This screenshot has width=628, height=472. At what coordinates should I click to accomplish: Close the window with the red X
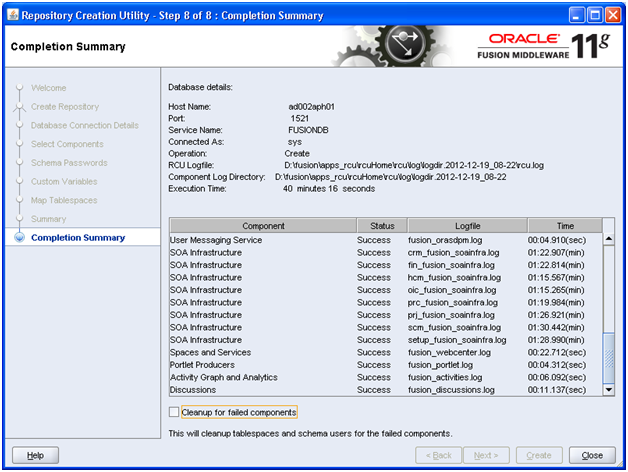[x=613, y=15]
